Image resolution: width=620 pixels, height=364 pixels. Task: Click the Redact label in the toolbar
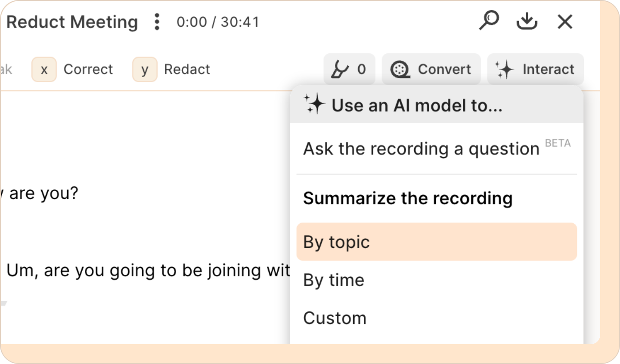point(187,69)
